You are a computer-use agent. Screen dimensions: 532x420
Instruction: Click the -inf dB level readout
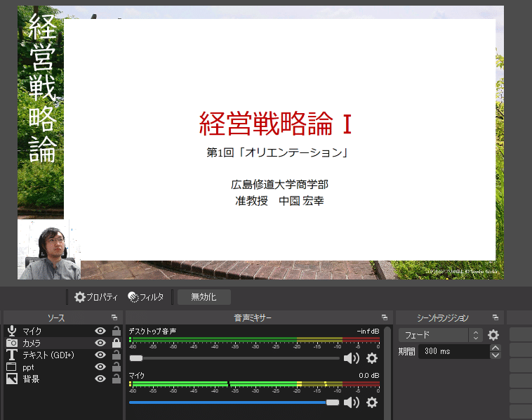pos(368,331)
